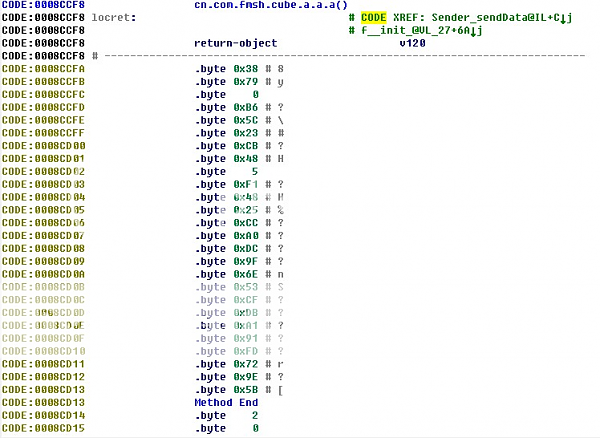Select the 0xCB byte value

[245, 146]
